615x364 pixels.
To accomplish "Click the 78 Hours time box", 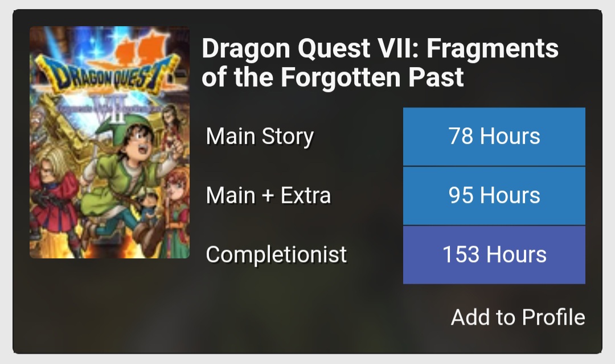I will [x=494, y=136].
